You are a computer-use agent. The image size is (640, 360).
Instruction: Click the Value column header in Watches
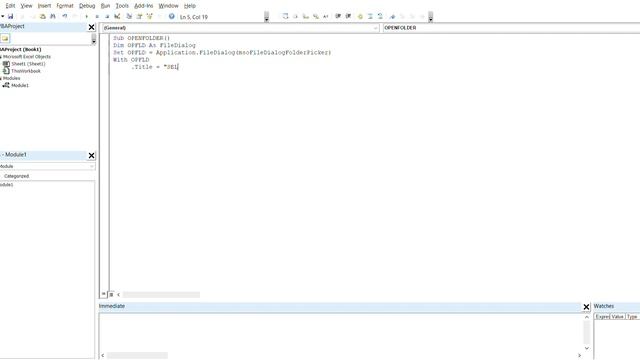tap(617, 317)
